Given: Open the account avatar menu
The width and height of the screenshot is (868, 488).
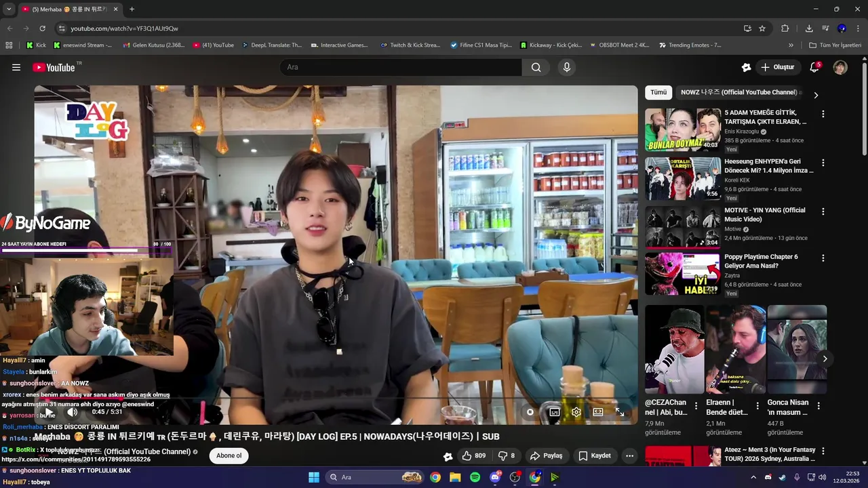Looking at the screenshot, I should click(x=840, y=67).
